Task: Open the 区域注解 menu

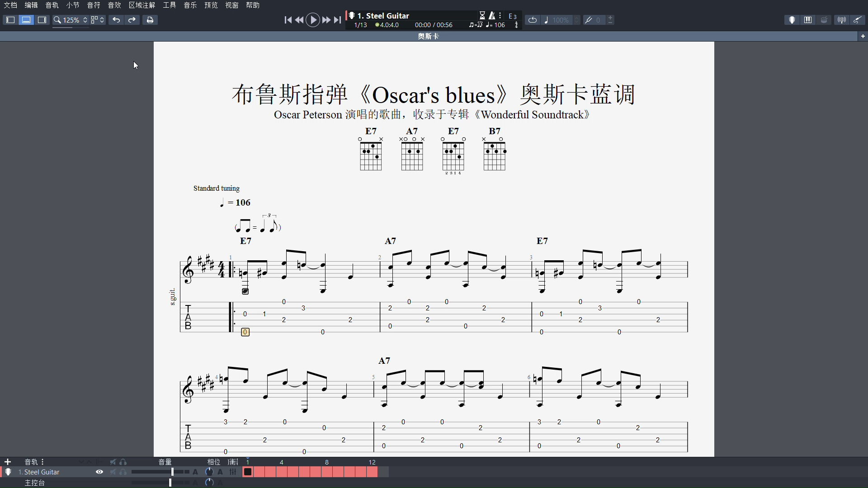Action: click(x=142, y=5)
